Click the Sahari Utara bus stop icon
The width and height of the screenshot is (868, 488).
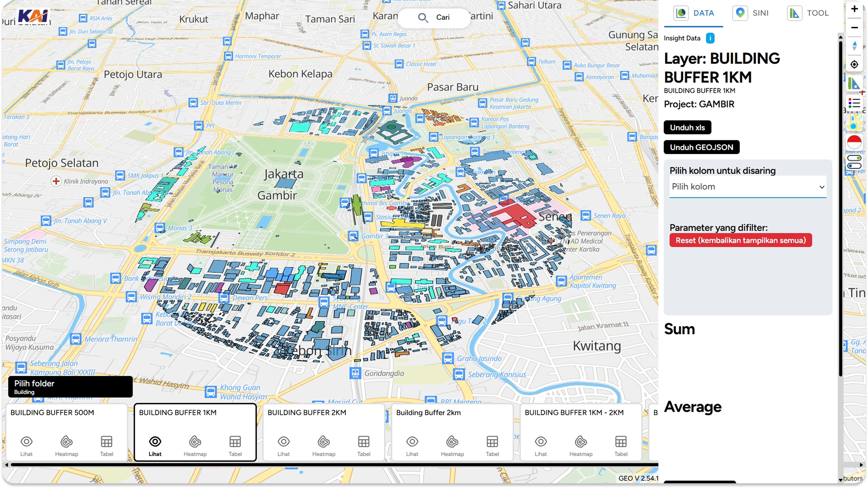point(501,5)
